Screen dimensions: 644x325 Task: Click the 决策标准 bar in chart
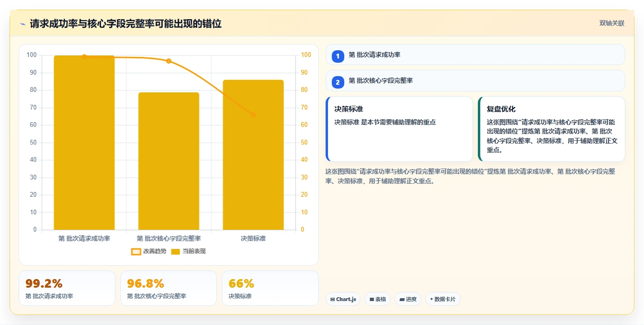point(253,155)
